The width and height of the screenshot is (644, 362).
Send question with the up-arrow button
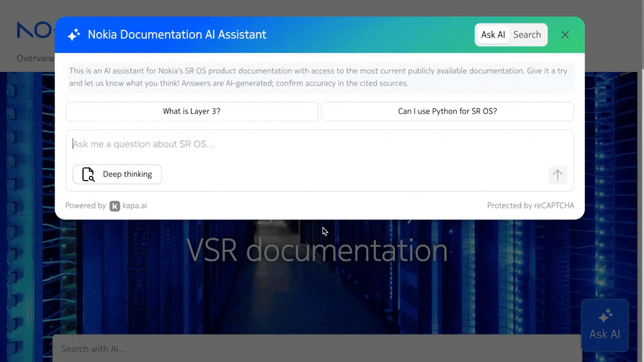coord(557,175)
